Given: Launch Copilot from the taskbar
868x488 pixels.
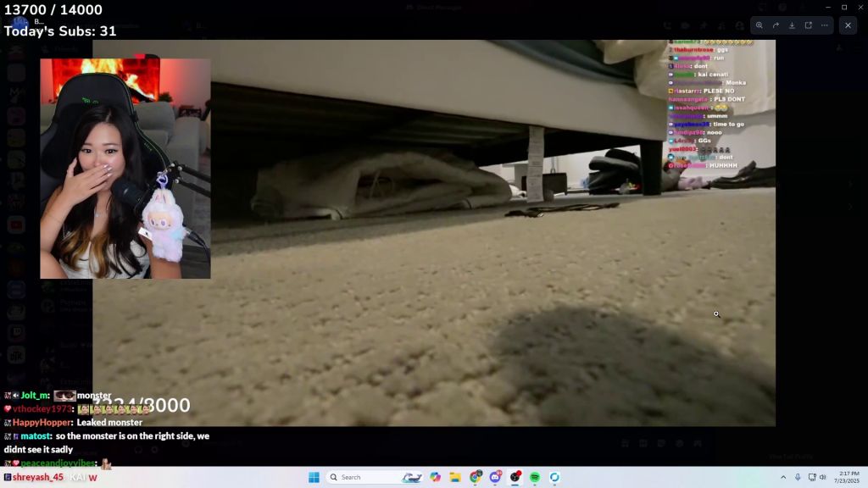Looking at the screenshot, I should [x=435, y=477].
